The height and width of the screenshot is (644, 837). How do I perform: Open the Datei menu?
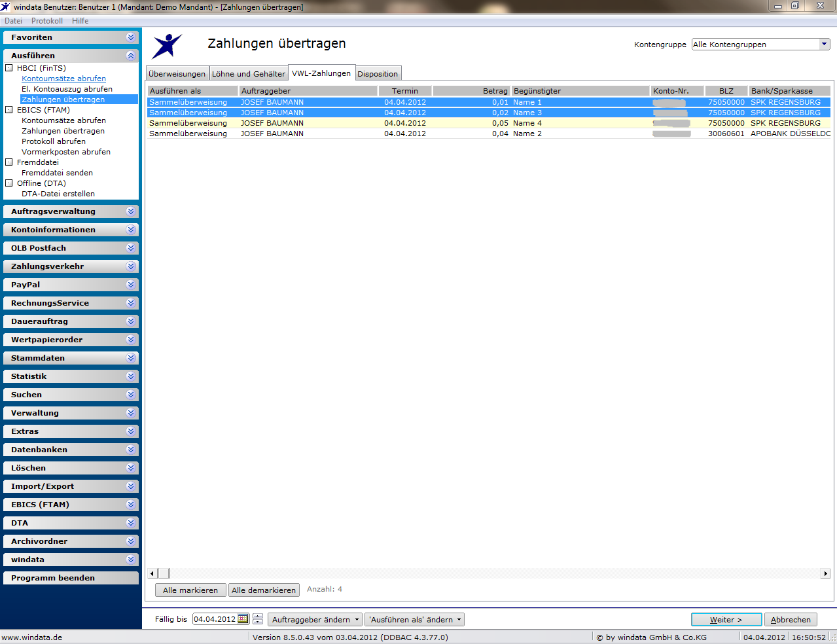13,21
